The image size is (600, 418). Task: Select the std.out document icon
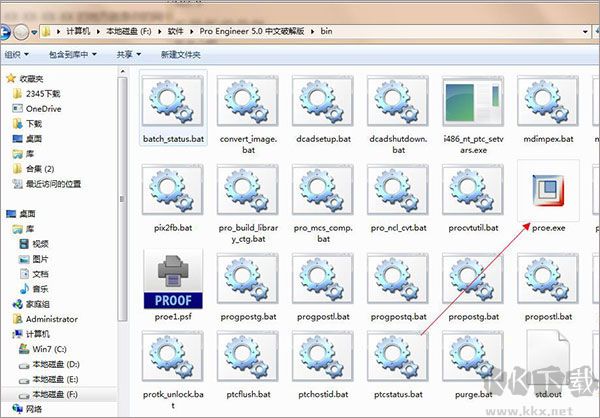tap(548, 358)
